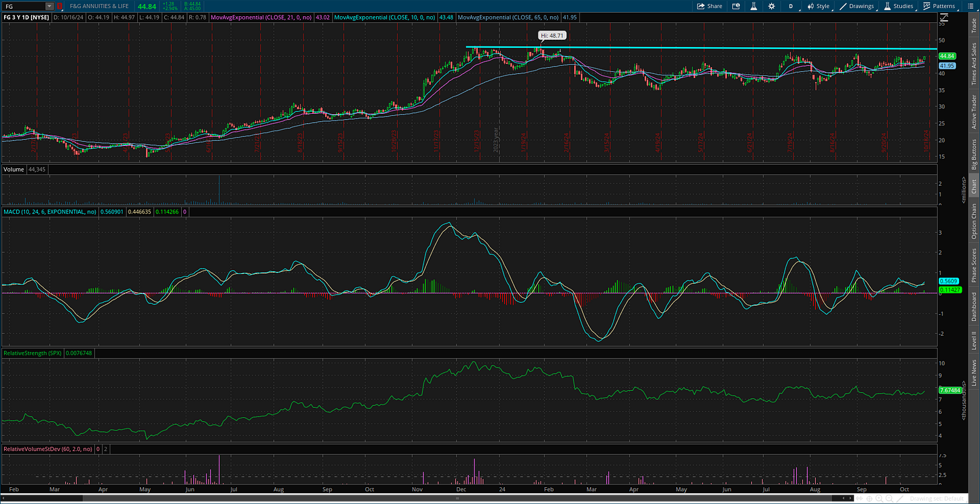The height and width of the screenshot is (504, 980).
Task: Select the crosshair pointer icon in bottom bar
Action: click(870, 499)
